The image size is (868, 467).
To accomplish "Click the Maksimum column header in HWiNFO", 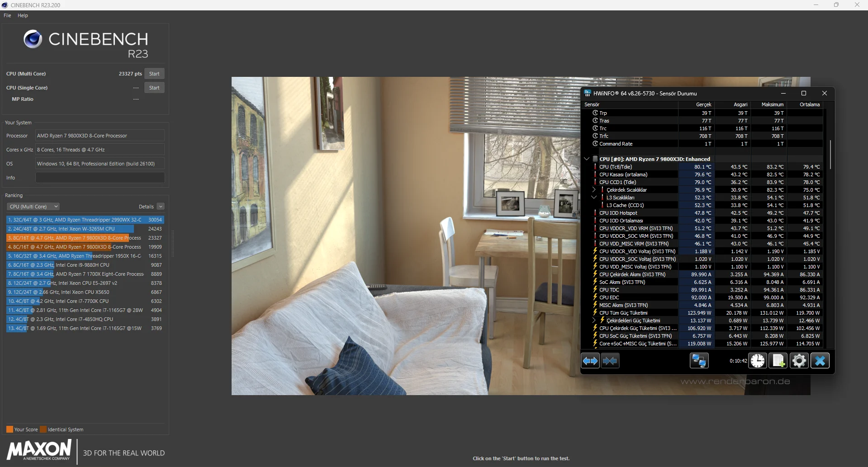I will 769,104.
